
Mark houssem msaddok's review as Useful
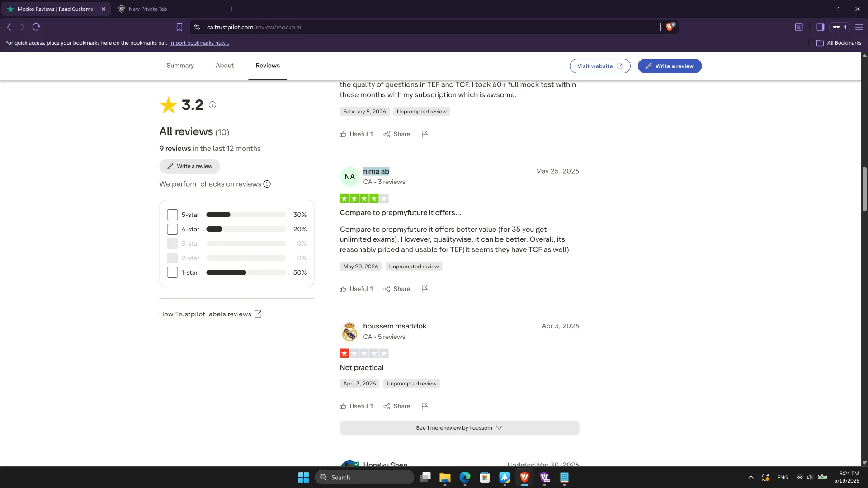point(356,406)
